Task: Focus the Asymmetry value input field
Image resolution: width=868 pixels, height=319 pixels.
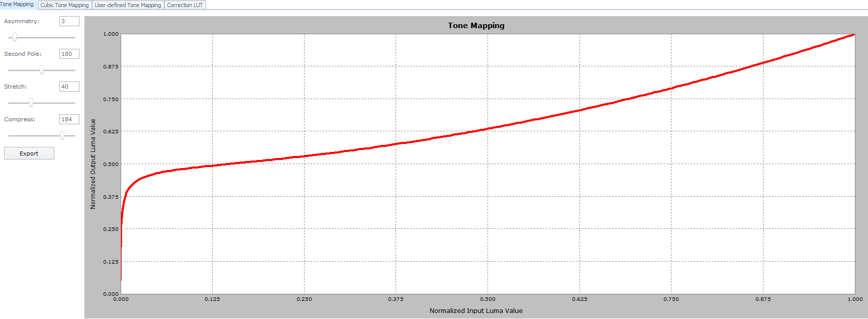Action: click(x=69, y=21)
